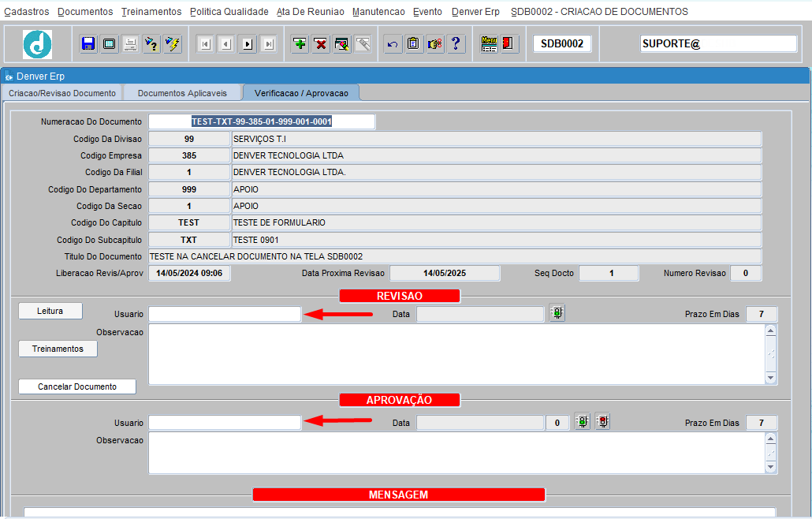812x519 pixels.
Task: Click the SDB0002 screen code field
Action: [x=562, y=44]
